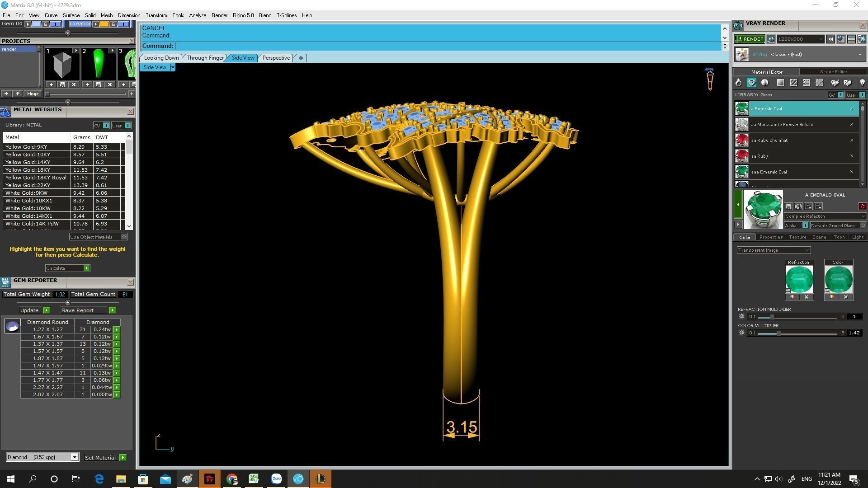Click the Set Material button

coord(105,458)
